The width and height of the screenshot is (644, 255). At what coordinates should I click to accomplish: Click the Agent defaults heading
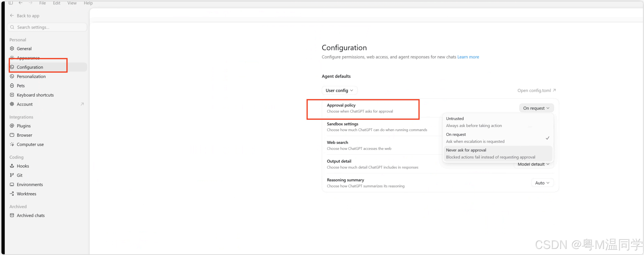[336, 76]
